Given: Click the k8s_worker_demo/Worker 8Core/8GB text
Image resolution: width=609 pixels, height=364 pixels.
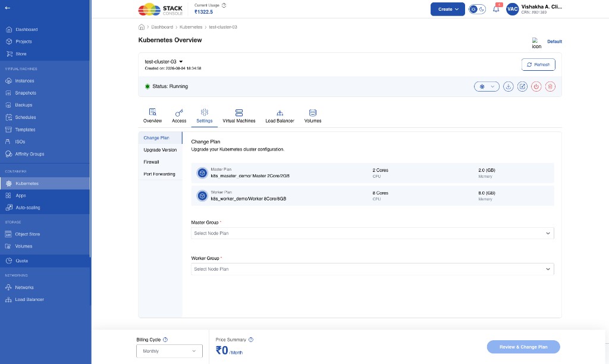Looking at the screenshot, I should coord(249,199).
